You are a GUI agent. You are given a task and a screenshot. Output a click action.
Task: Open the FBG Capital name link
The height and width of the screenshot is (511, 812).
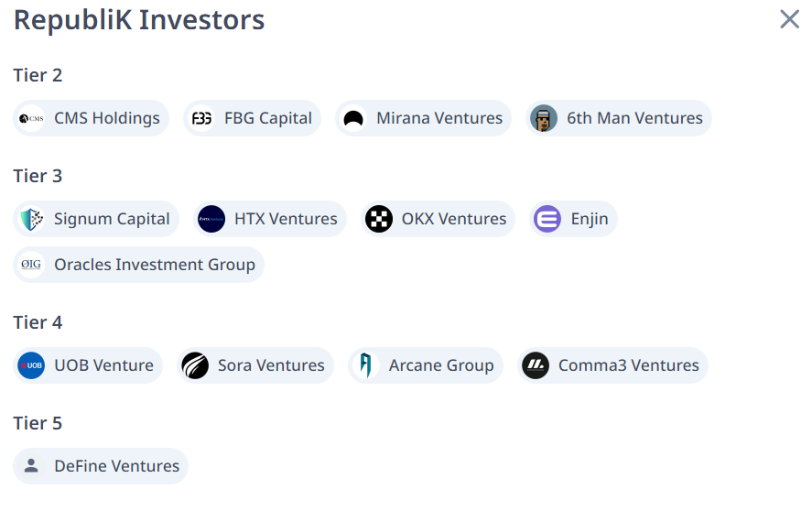coord(267,118)
